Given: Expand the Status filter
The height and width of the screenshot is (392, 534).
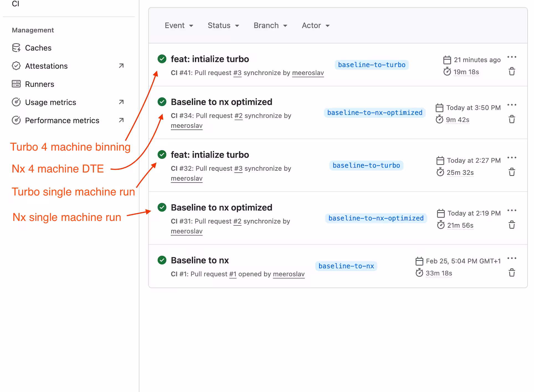Looking at the screenshot, I should click(223, 25).
